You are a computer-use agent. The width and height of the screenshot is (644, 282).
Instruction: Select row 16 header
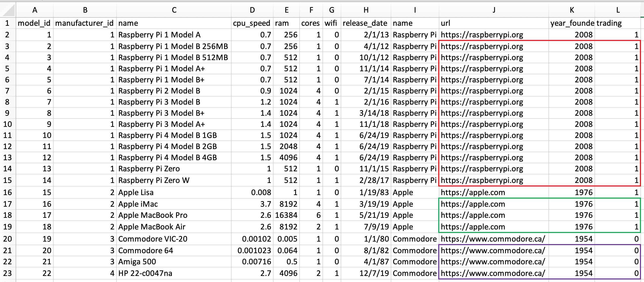pyautogui.click(x=8, y=193)
